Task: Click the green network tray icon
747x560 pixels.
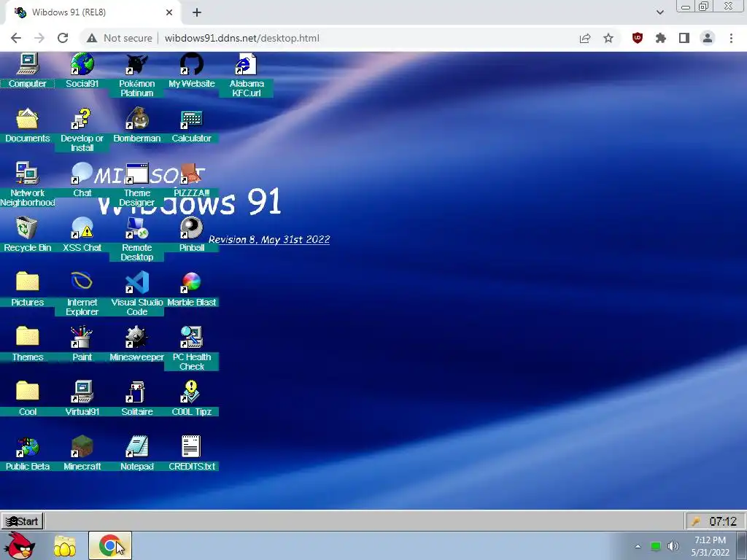Action: [656, 546]
